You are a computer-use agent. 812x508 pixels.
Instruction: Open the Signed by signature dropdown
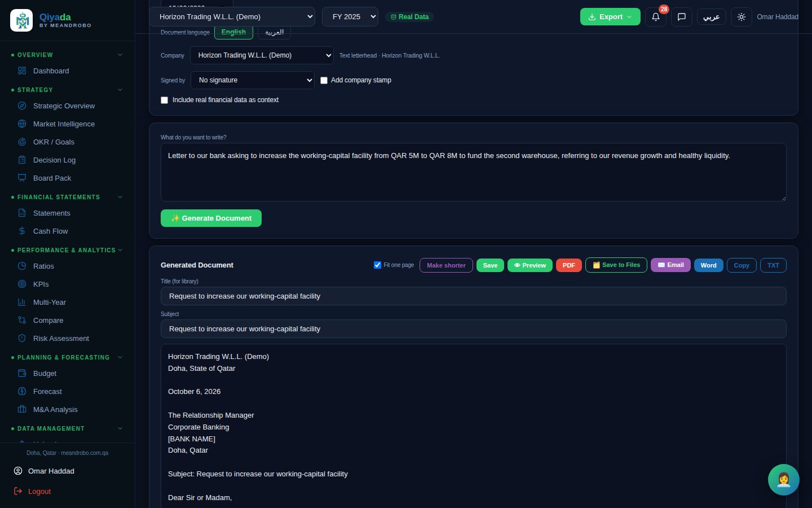coord(253,80)
